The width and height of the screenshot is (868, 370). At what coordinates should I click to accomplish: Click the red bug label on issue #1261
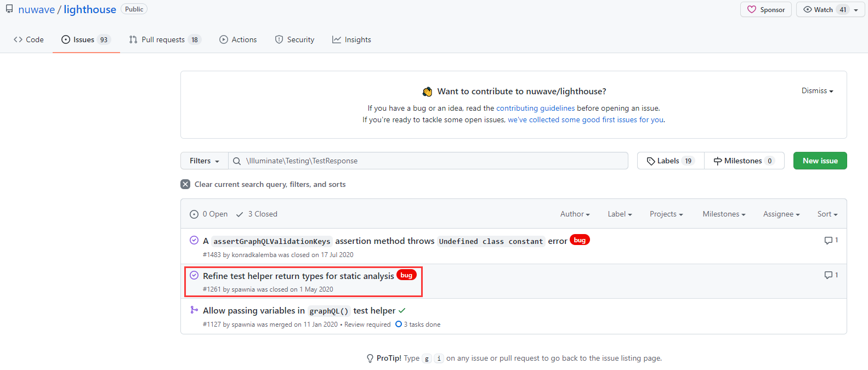(406, 275)
